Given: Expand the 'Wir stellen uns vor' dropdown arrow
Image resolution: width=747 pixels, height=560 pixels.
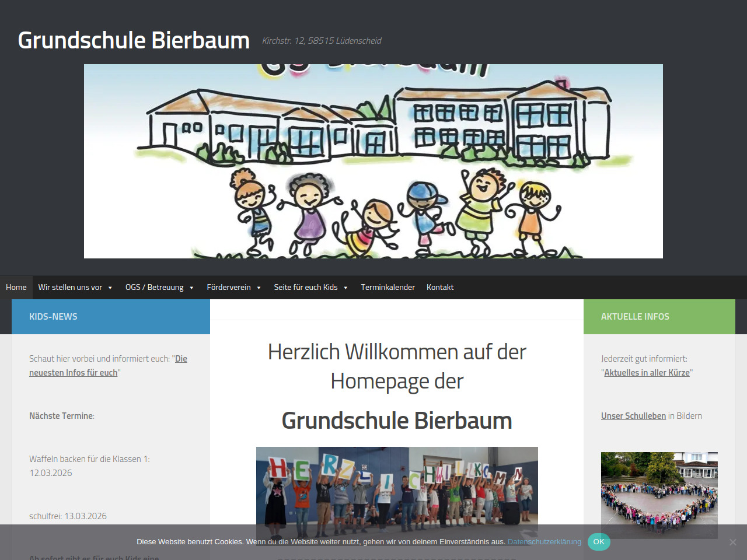Looking at the screenshot, I should 110,288.
